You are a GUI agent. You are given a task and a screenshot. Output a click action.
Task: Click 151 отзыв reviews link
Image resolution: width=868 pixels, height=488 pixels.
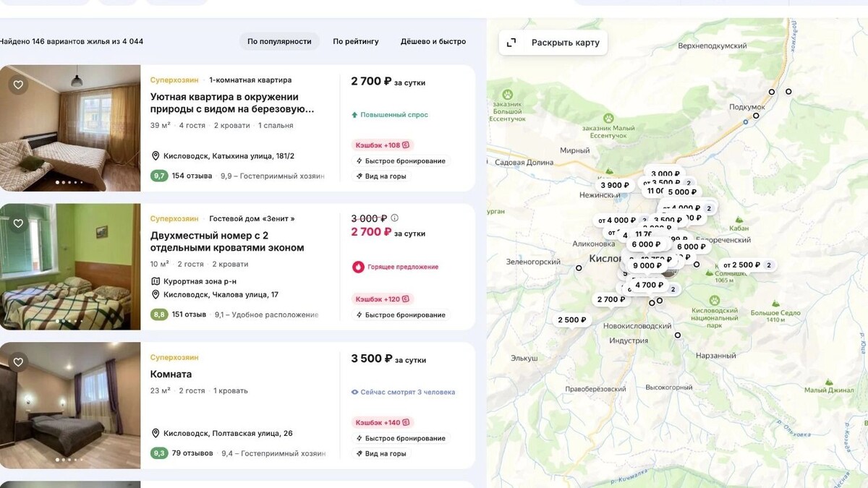coord(190,314)
